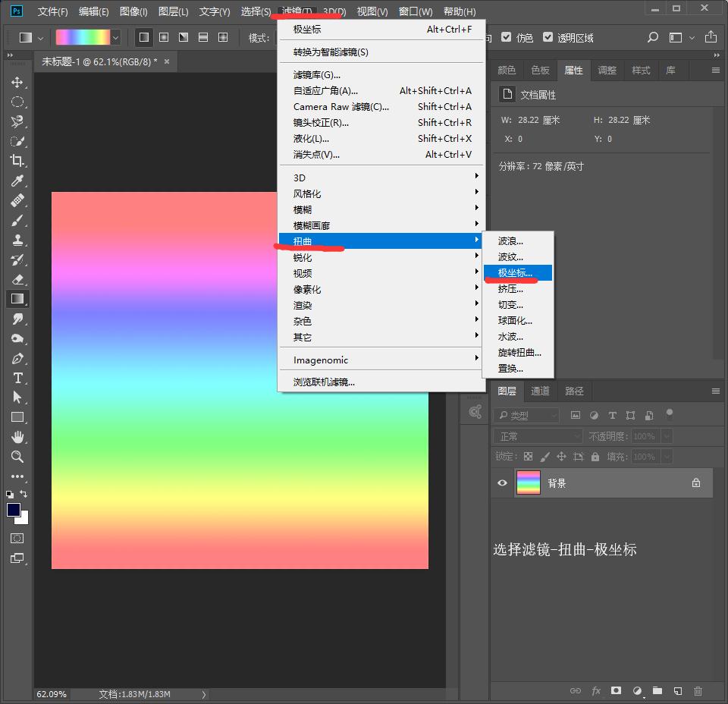The height and width of the screenshot is (704, 728).
Task: Select the Hand tool
Action: [x=17, y=437]
